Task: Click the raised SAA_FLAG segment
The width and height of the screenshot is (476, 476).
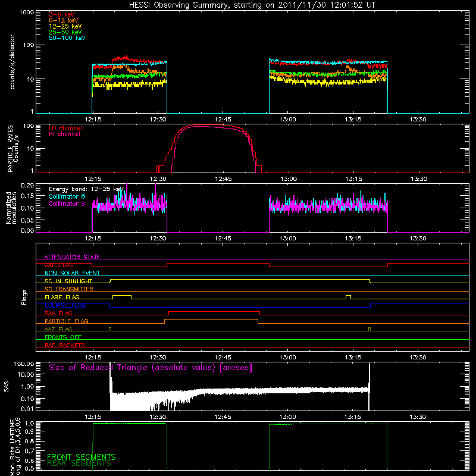Action: point(214,311)
